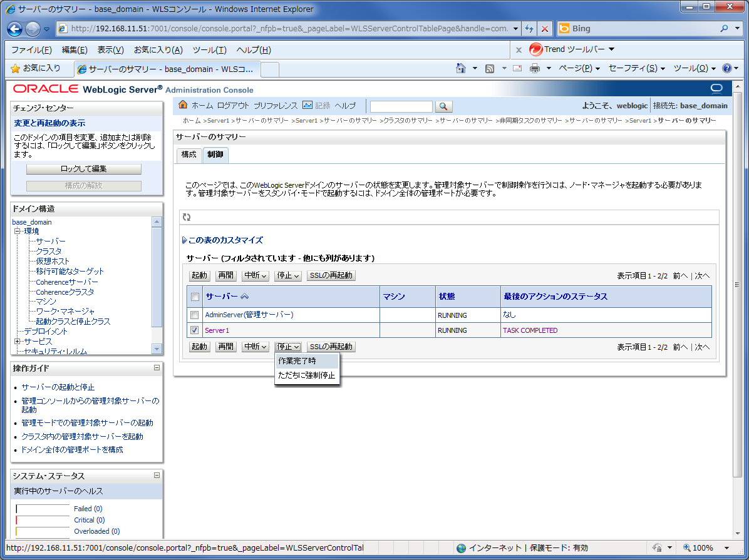Viewport: 749px width, 560px height.
Task: Click the IE stop loading X icon
Action: [x=545, y=29]
